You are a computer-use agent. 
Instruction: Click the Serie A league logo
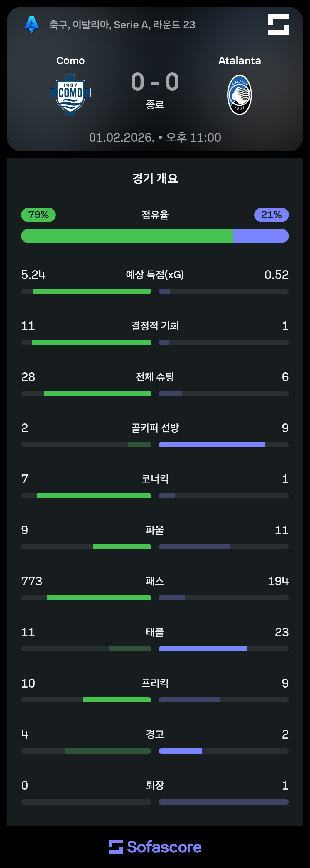(x=32, y=25)
